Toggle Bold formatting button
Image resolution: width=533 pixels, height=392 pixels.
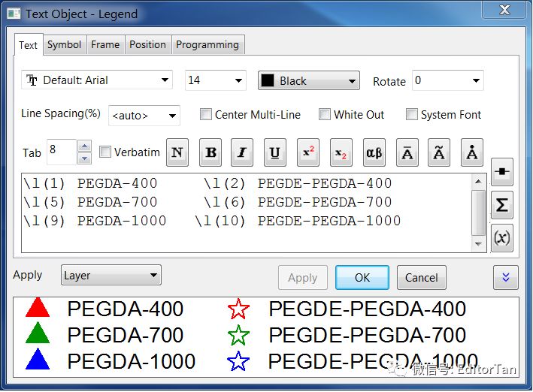(x=210, y=152)
